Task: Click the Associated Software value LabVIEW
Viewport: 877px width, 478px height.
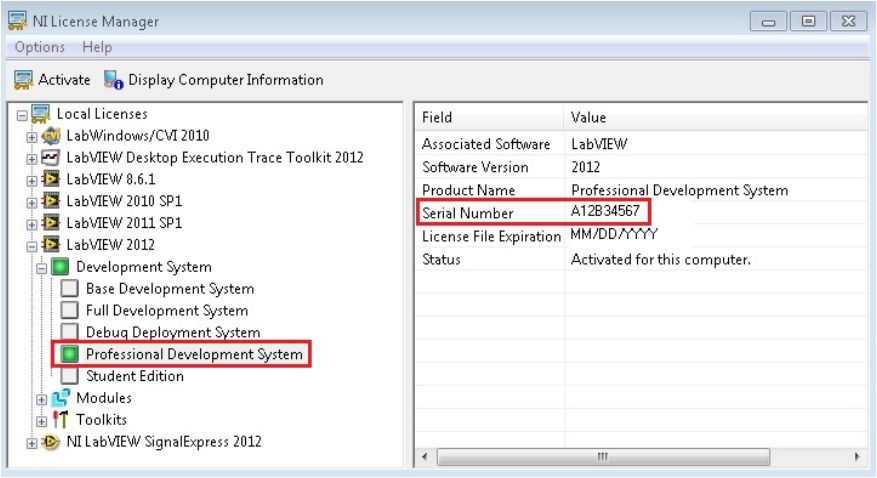Action: click(x=599, y=144)
